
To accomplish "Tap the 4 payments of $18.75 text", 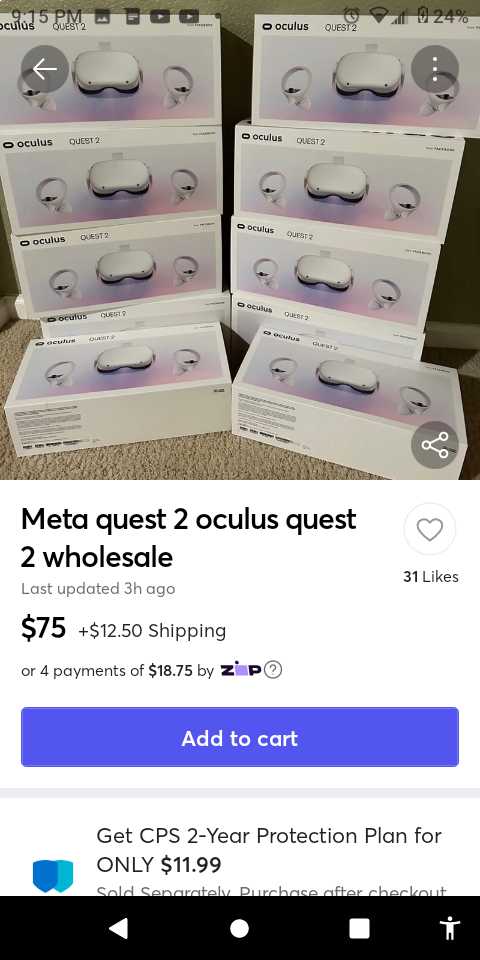I will click(117, 670).
